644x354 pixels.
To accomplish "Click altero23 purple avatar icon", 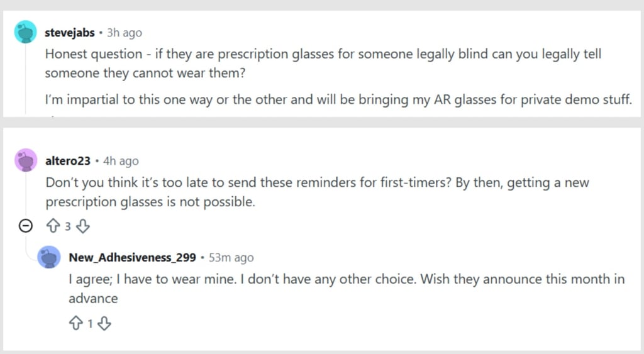I will pyautogui.click(x=26, y=160).
